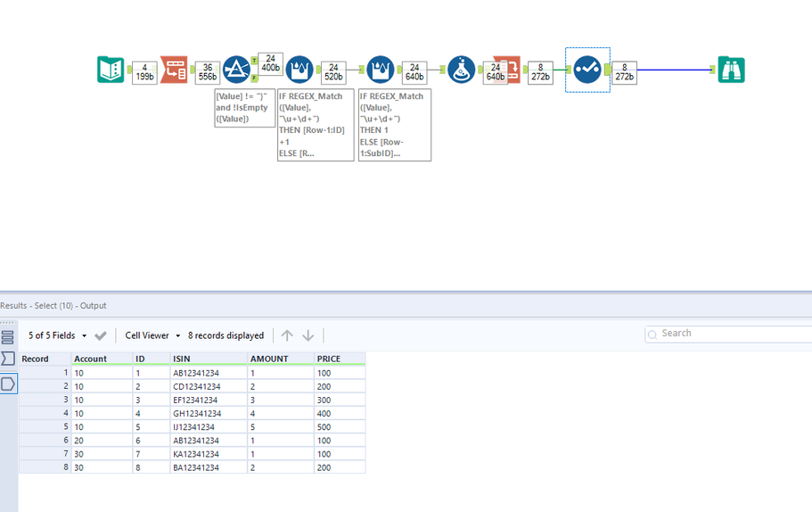Select PRICE cell 500
Viewport: 812px width, 512px height.
(x=340, y=427)
